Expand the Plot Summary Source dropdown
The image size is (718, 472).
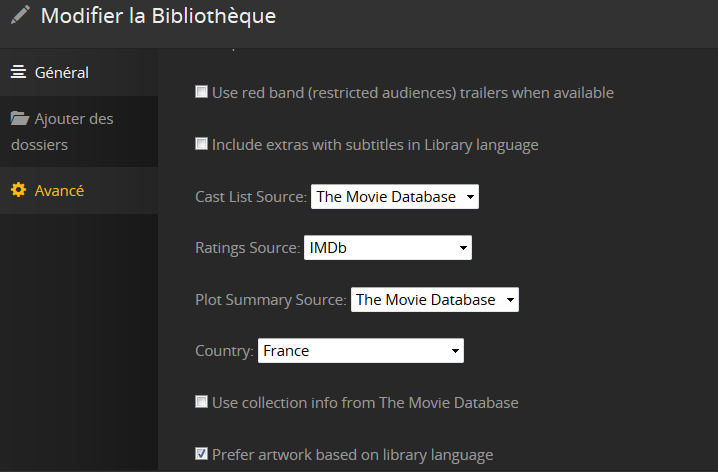point(435,300)
